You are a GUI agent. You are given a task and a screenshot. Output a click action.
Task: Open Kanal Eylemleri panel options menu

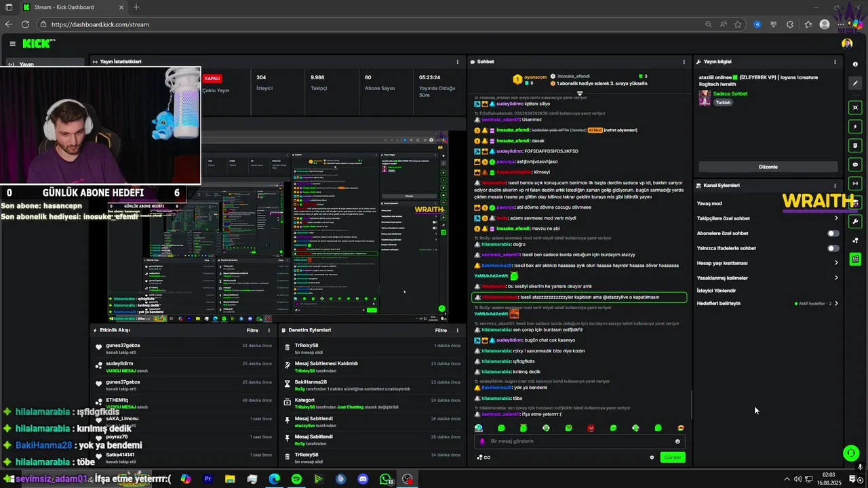pos(835,185)
